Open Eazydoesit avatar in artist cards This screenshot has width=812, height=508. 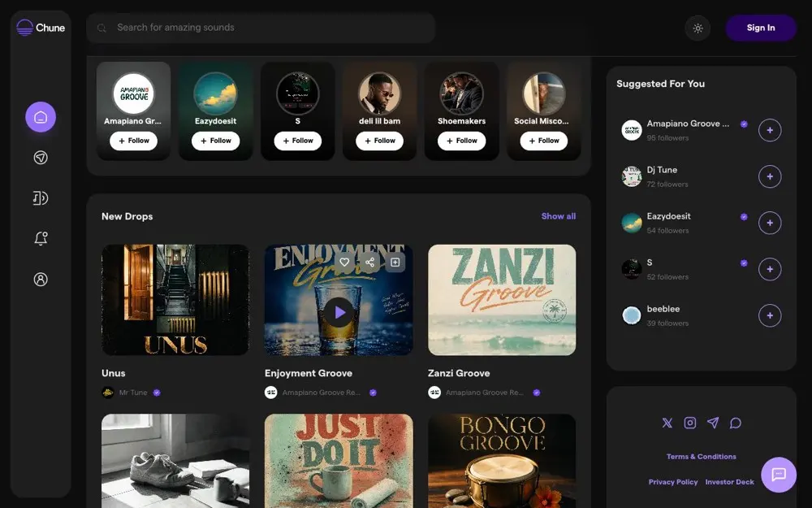pos(215,93)
